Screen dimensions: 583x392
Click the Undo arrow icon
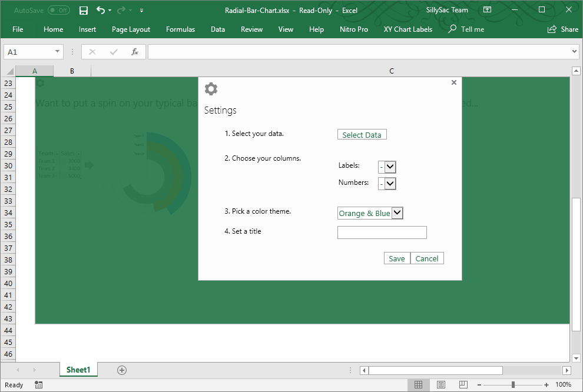101,11
